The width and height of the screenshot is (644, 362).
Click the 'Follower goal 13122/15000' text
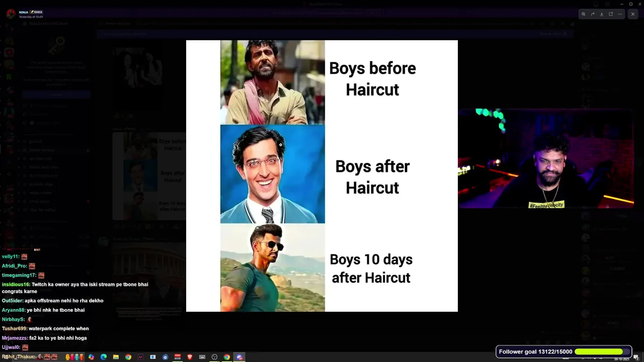[x=535, y=352]
